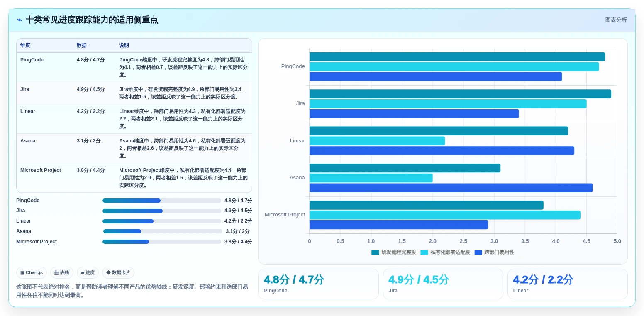The height and width of the screenshot is (316, 644).
Task: Click the Asana y-axis label in chart
Action: pyautogui.click(x=297, y=178)
